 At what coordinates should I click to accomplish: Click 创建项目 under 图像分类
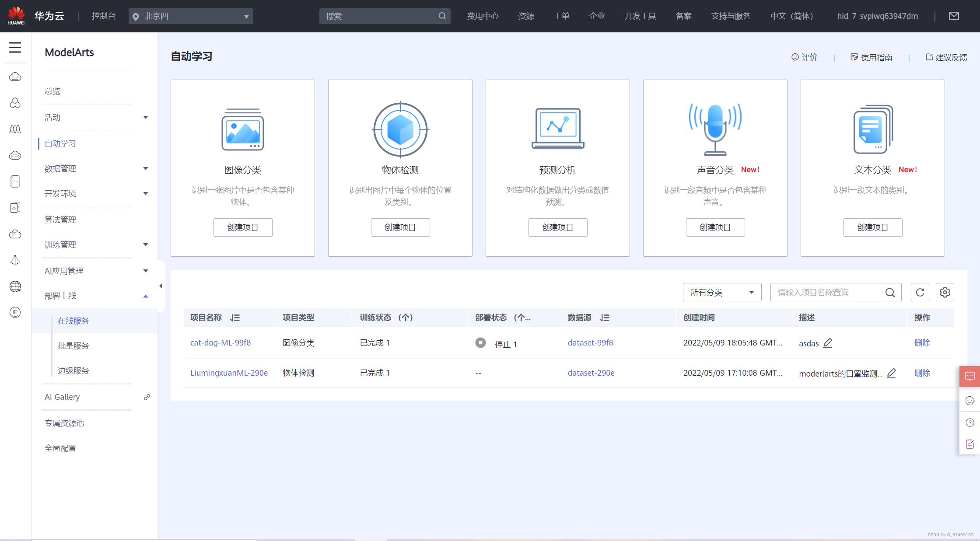tap(243, 227)
